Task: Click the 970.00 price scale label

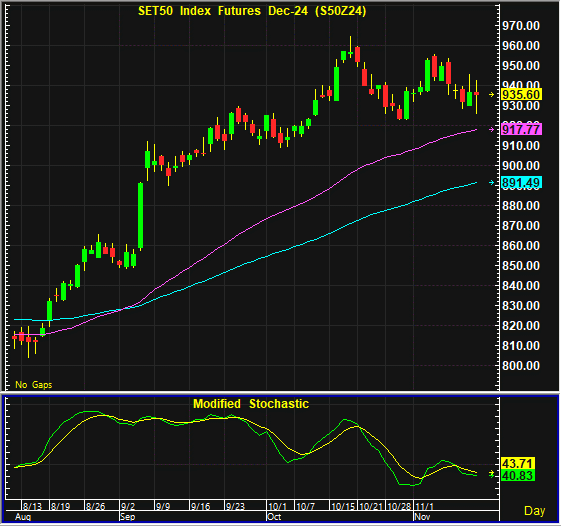Action: pos(521,26)
